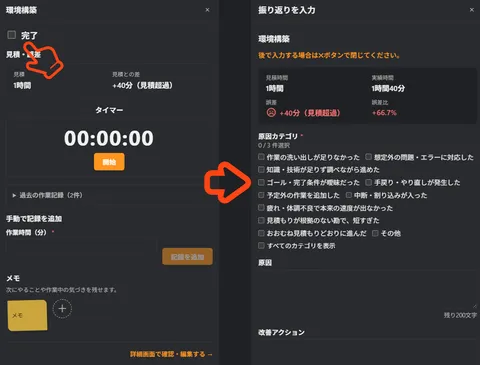480x365 pixels.
Task: Click the 1時間40分 実績時間 value
Action: point(388,88)
